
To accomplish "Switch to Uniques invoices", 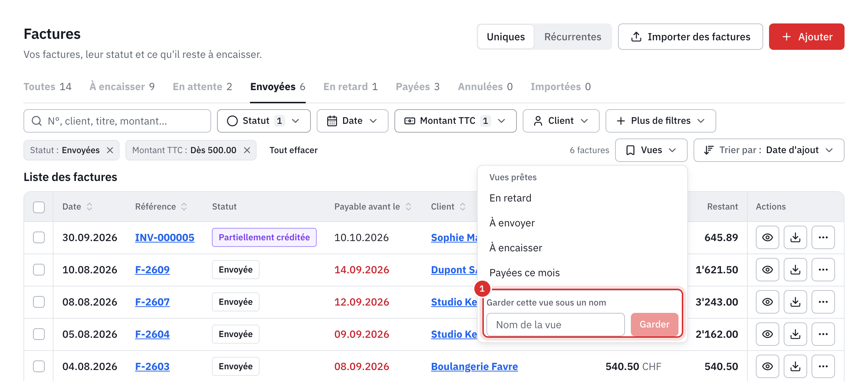I will 506,37.
